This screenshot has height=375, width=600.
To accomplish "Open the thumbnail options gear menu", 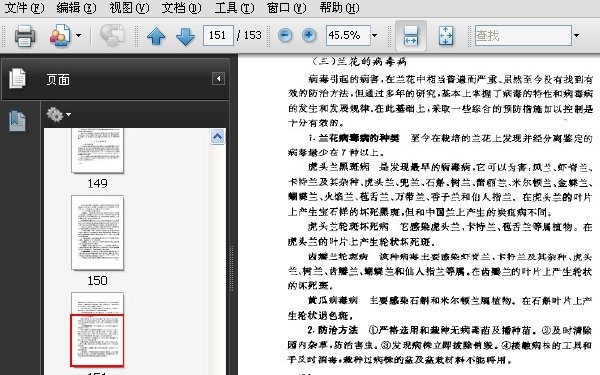I will [x=58, y=114].
